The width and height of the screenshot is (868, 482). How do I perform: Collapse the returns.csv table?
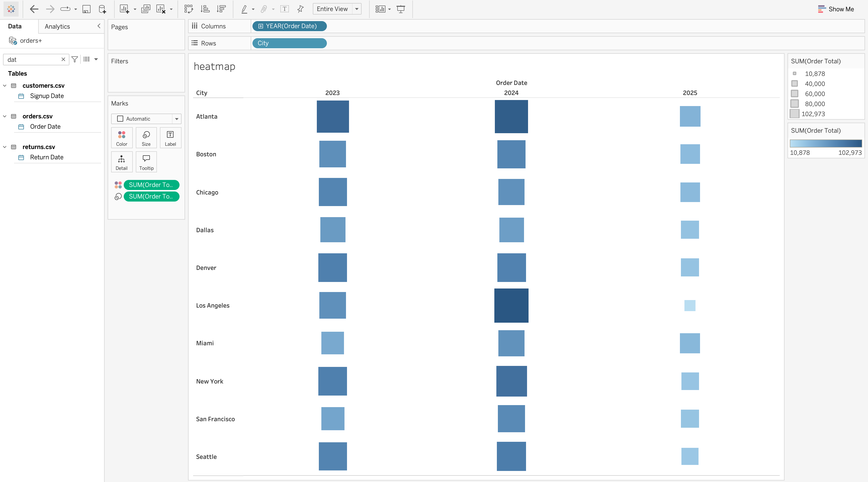click(x=5, y=147)
